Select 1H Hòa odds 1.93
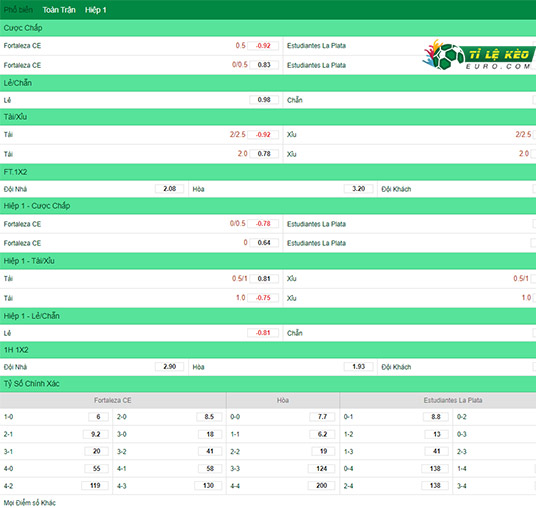Image resolution: width=536 pixels, height=508 pixels. click(358, 366)
